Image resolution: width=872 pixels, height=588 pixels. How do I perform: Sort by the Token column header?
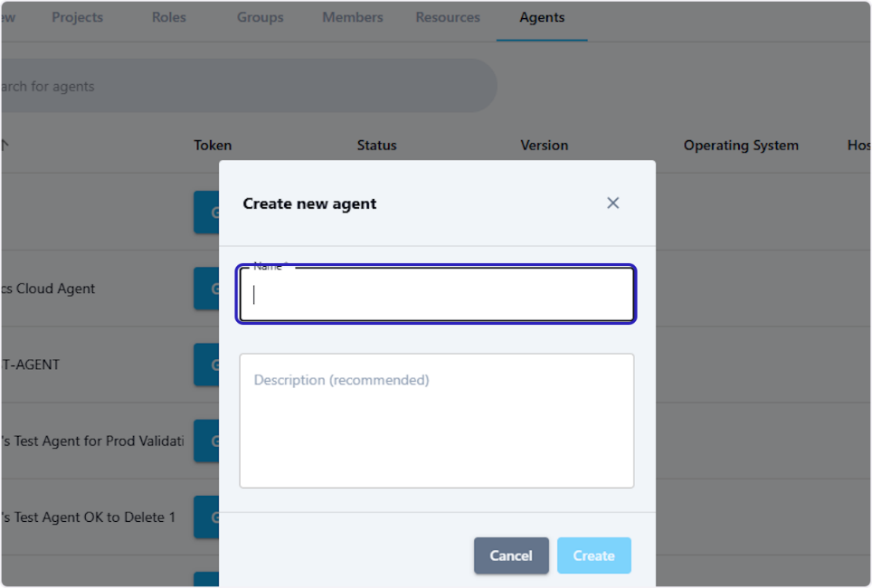point(213,146)
